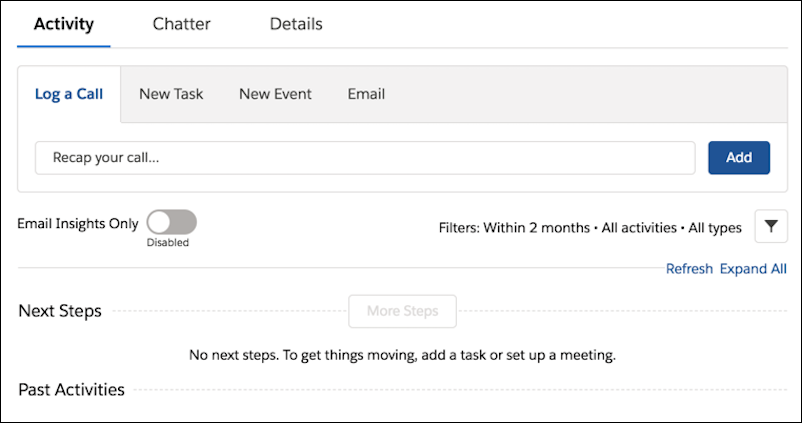The height and width of the screenshot is (423, 802).
Task: Switch to the Details tab
Action: [296, 24]
